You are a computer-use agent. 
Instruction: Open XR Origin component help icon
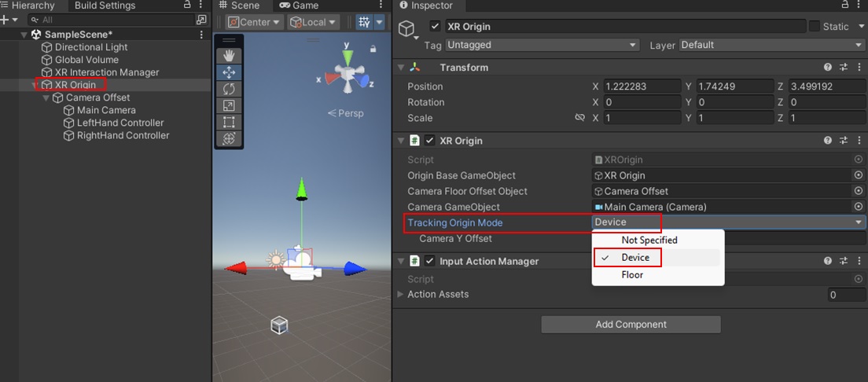point(828,141)
